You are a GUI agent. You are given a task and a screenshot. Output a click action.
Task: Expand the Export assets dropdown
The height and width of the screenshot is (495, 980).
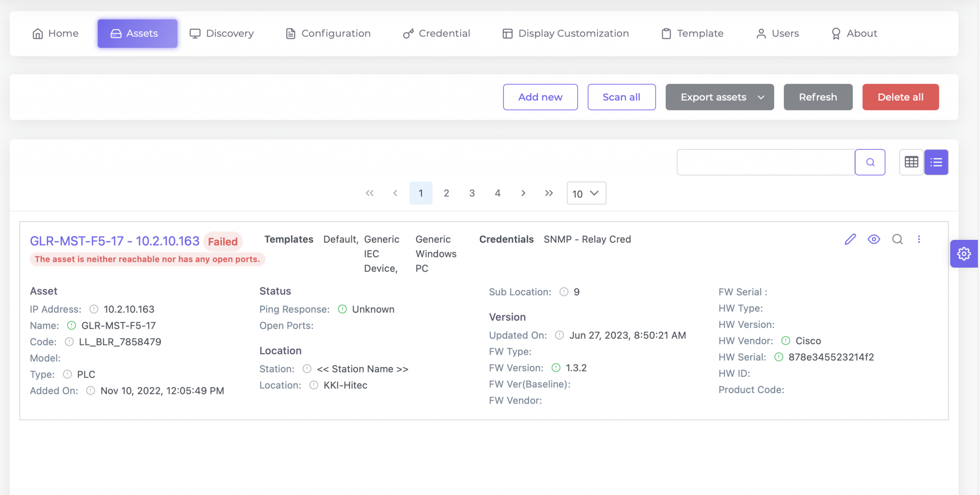pyautogui.click(x=719, y=97)
